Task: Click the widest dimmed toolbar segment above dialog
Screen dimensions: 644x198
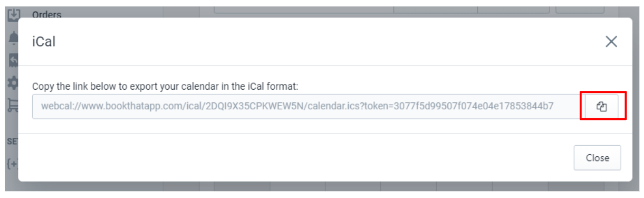Action: point(304,10)
